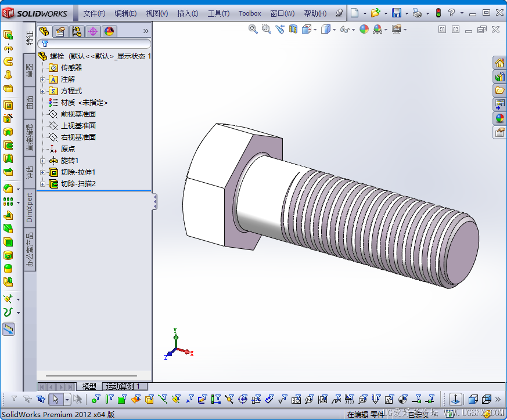Open the DimXpertManager tab icon

(x=93, y=31)
